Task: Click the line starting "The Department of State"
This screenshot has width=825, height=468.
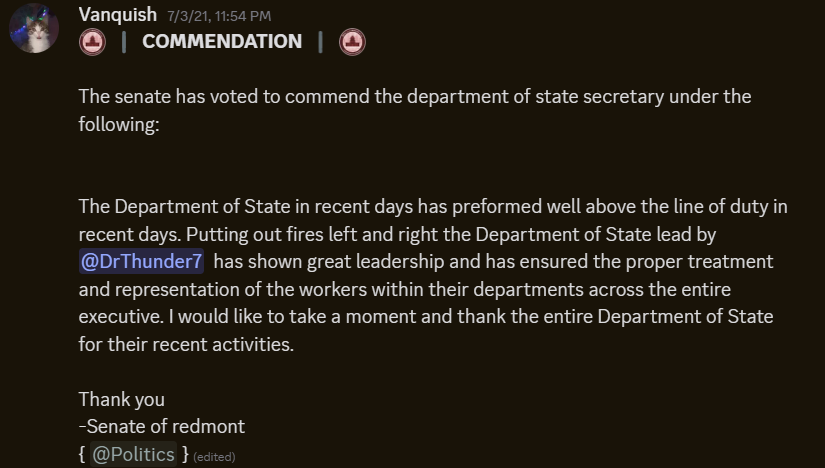Action: (433, 207)
